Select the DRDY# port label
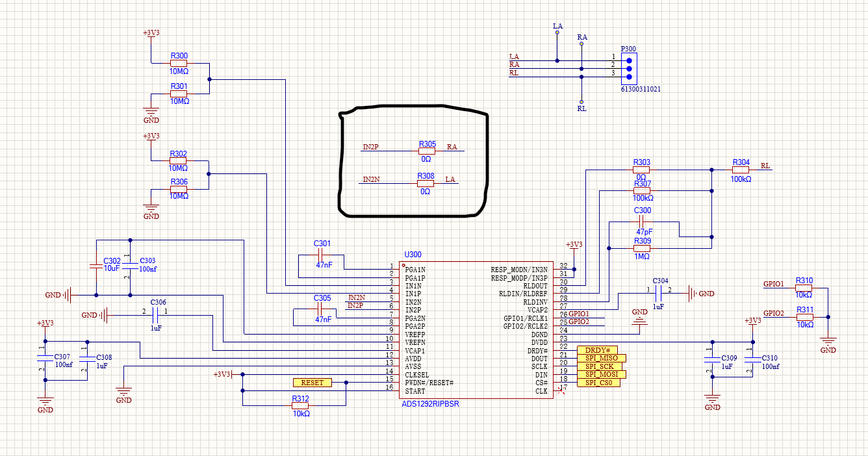The height and width of the screenshot is (456, 868). click(x=596, y=350)
